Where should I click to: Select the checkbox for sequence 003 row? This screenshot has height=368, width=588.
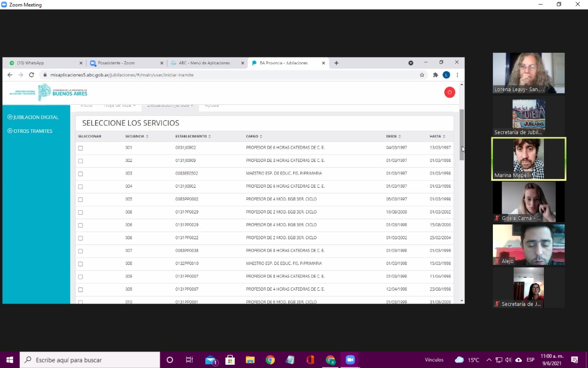[x=80, y=174]
